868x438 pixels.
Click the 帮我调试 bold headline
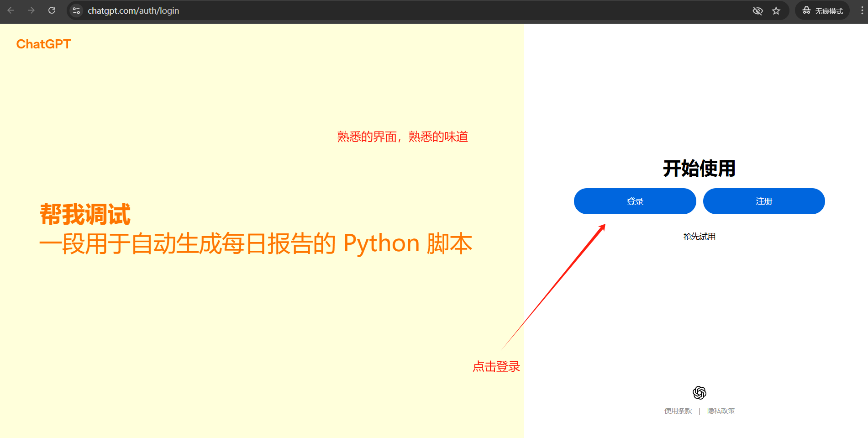click(x=85, y=215)
